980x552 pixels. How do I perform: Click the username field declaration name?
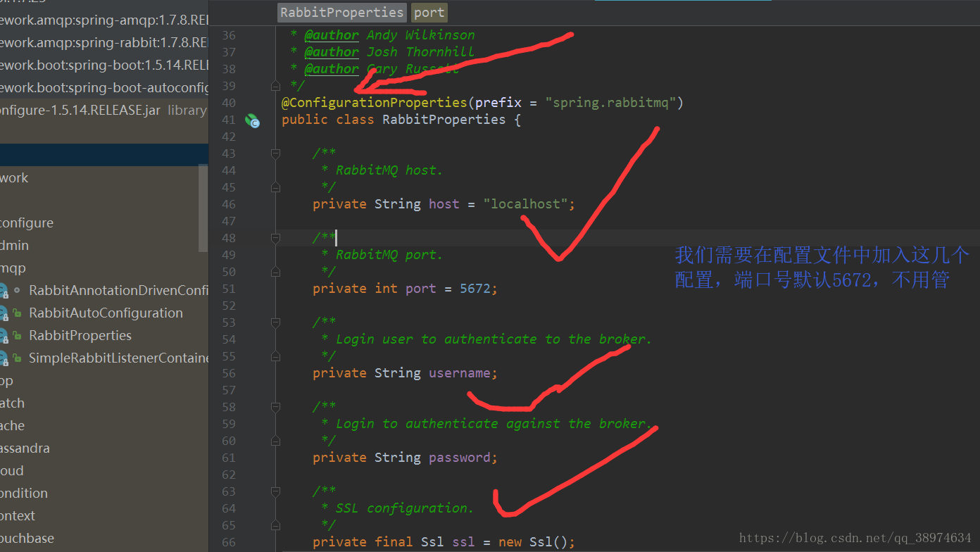(460, 373)
